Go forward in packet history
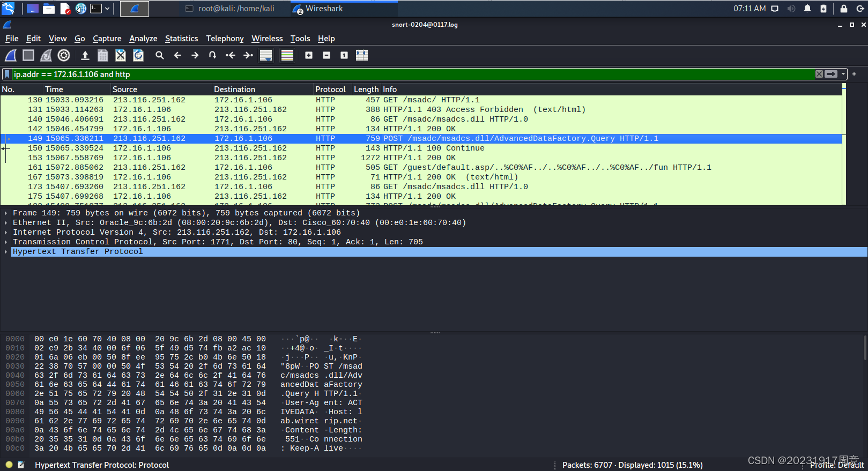Viewport: 868px width, 471px height. [x=195, y=55]
